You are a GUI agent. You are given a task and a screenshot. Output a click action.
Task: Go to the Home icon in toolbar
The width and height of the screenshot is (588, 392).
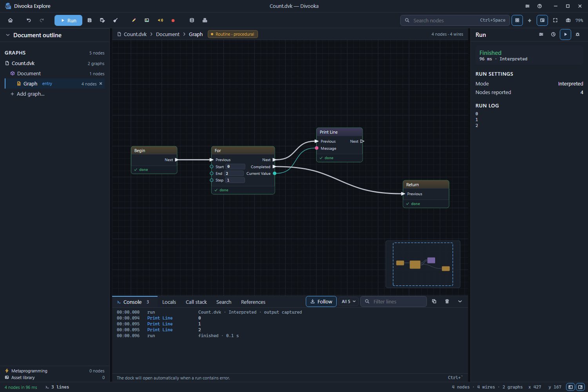coord(11,20)
